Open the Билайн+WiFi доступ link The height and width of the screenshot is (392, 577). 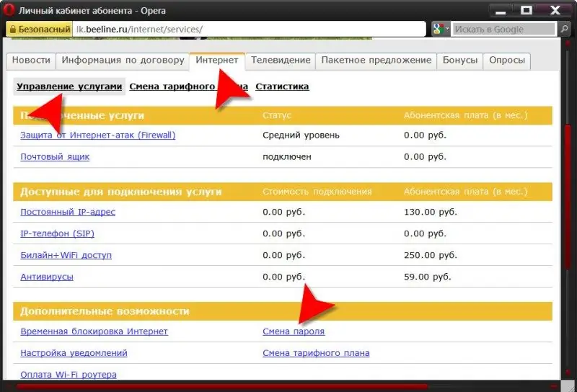(x=66, y=255)
